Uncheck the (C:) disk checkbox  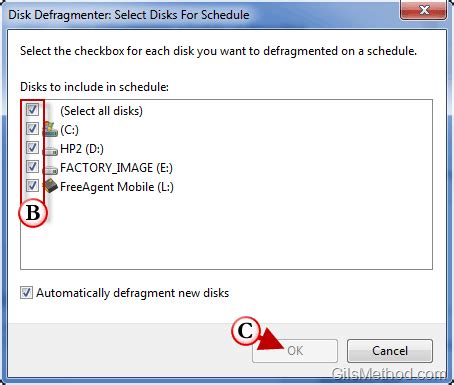[x=32, y=128]
